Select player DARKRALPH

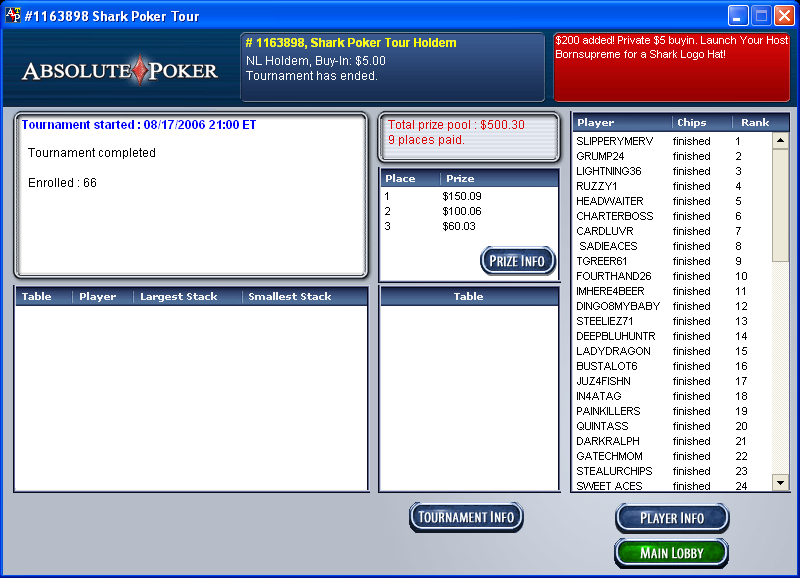point(672,441)
